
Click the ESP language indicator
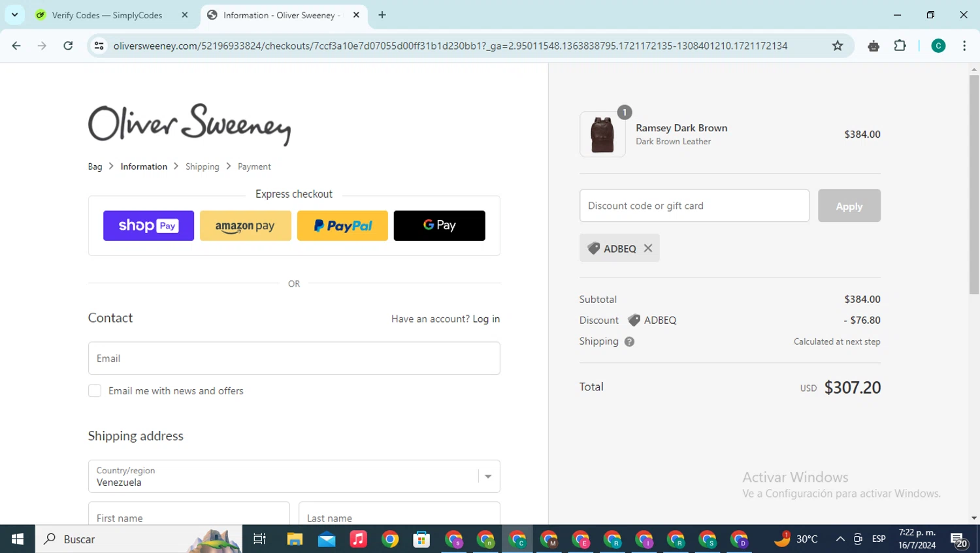tap(879, 539)
